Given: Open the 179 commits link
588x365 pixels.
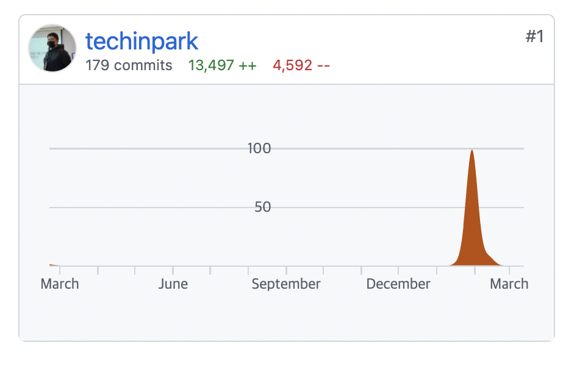Looking at the screenshot, I should 129,65.
